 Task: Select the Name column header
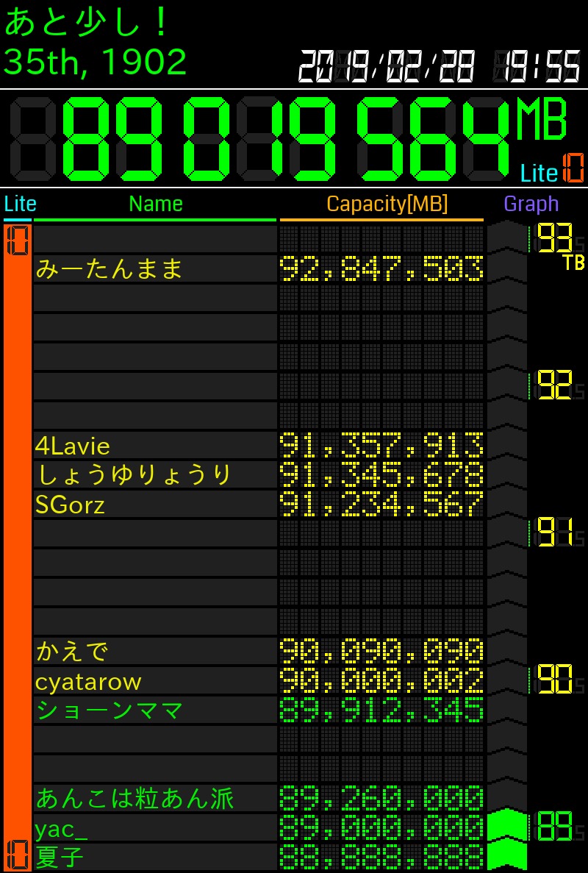pos(156,204)
